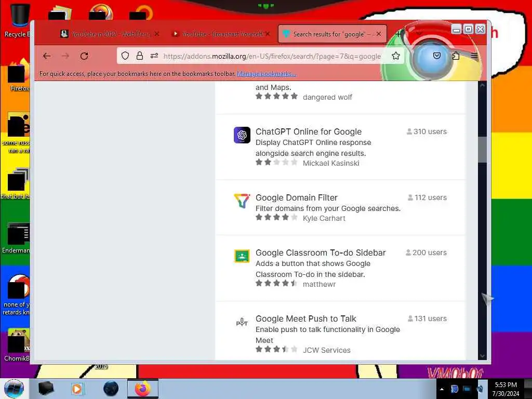Open the Firefox hamburger menu
The height and width of the screenshot is (399, 532).
point(474,56)
